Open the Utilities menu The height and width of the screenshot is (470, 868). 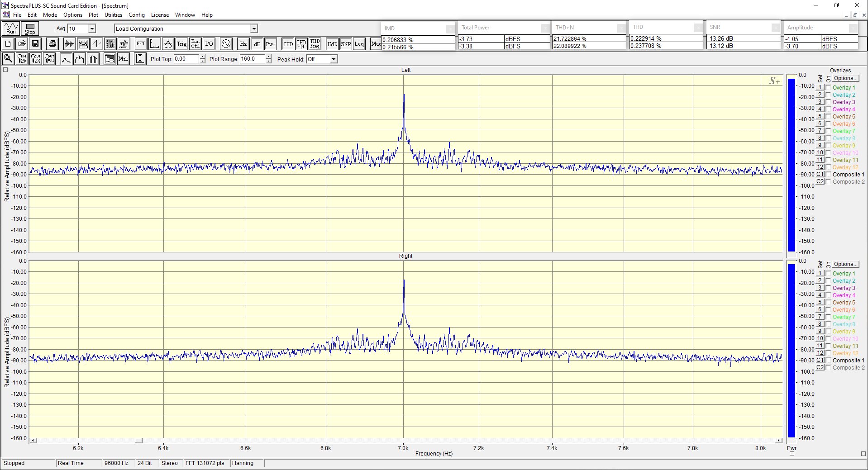tap(113, 15)
